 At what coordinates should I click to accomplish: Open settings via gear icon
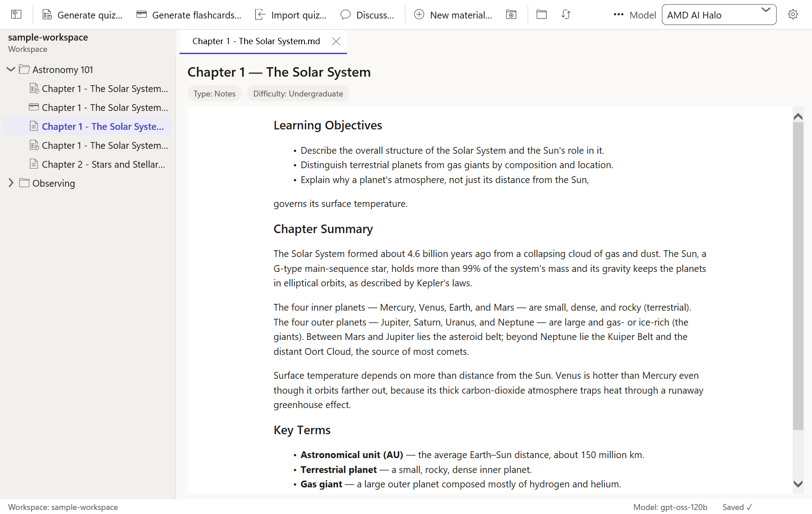point(793,14)
